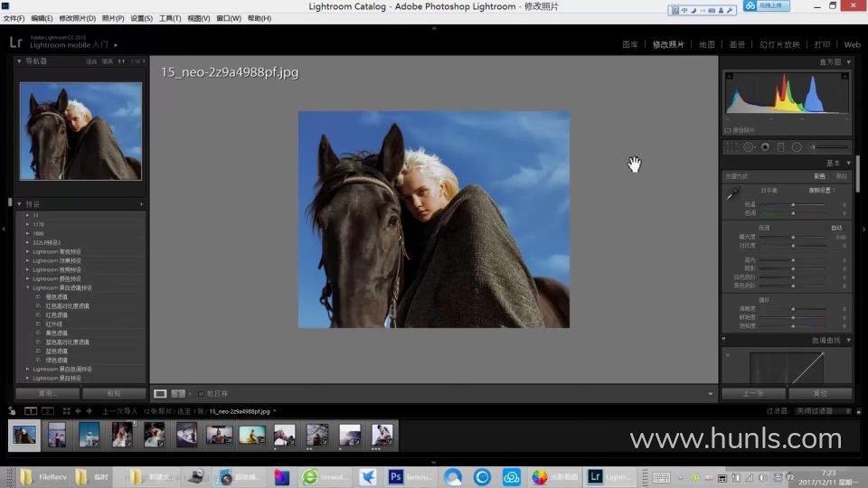Click the Previous button in right panel
Screen dimensions: 868x488
(x=753, y=393)
